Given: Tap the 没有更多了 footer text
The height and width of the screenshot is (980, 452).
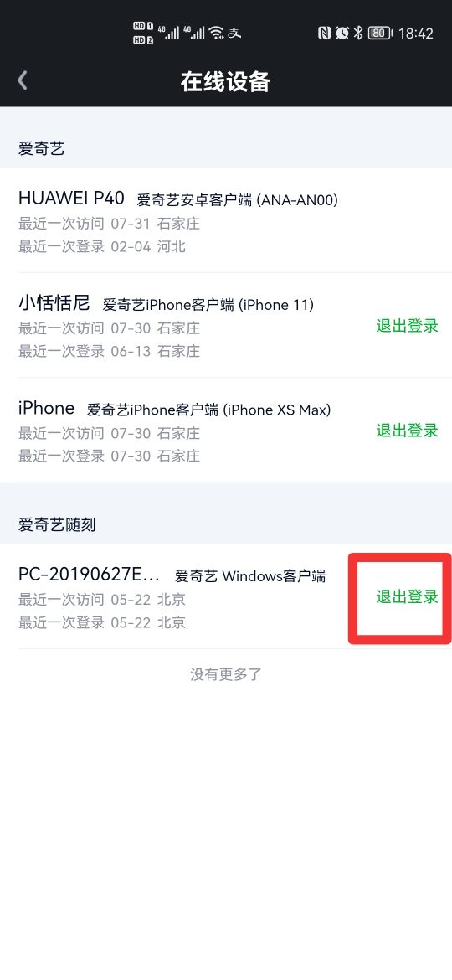Looking at the screenshot, I should click(226, 673).
